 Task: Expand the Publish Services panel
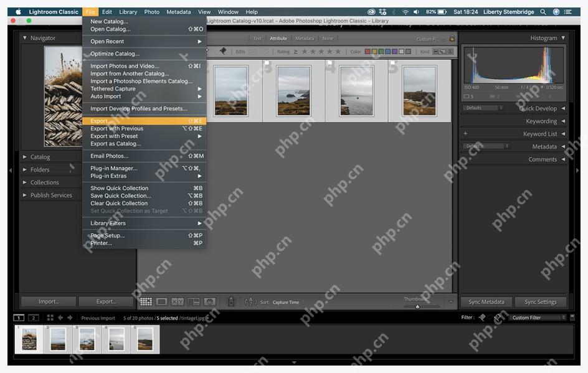(x=24, y=195)
